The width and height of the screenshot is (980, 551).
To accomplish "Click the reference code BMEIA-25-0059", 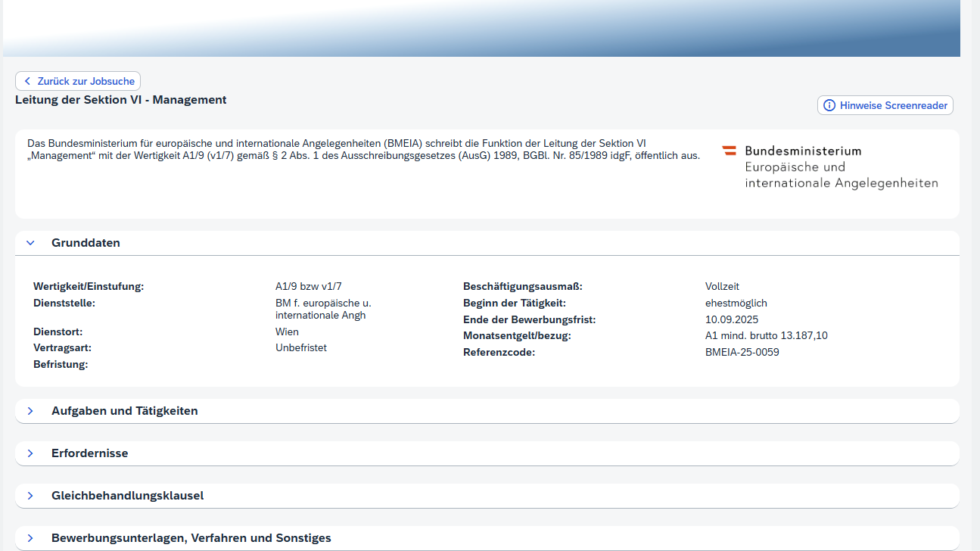I will pyautogui.click(x=742, y=352).
